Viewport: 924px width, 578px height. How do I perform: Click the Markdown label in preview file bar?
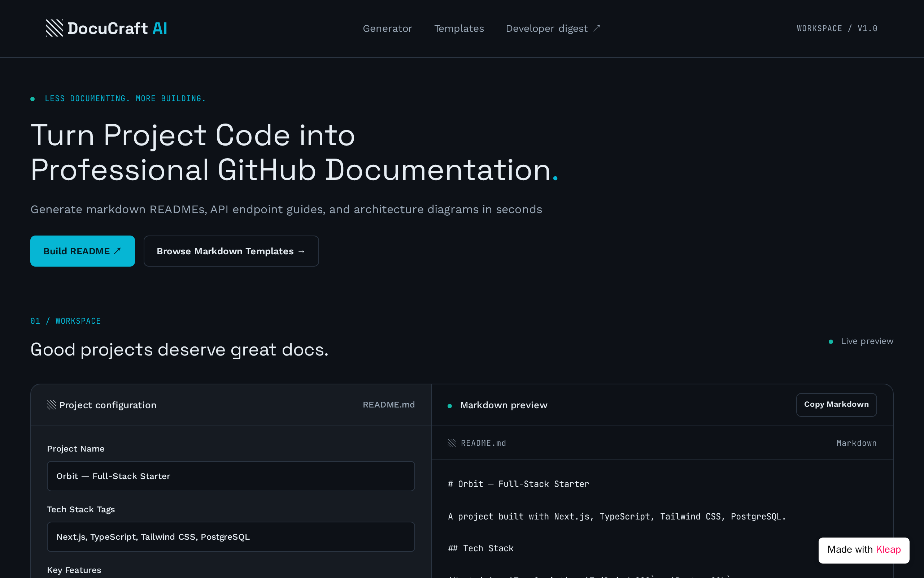(x=857, y=443)
